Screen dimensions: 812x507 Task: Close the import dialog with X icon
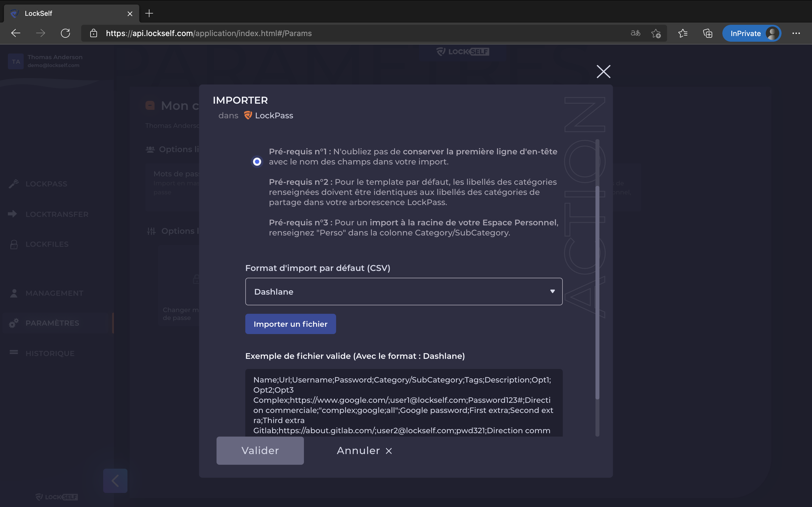click(603, 72)
